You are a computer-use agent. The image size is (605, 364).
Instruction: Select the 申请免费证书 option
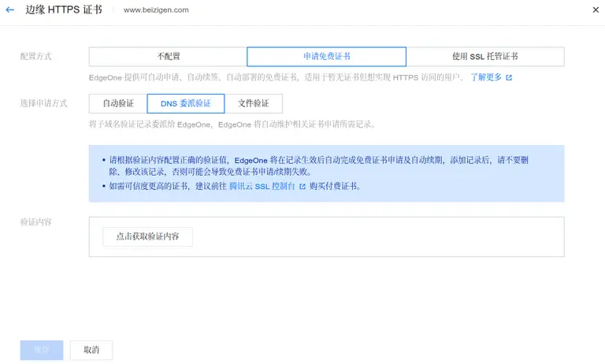click(x=326, y=57)
